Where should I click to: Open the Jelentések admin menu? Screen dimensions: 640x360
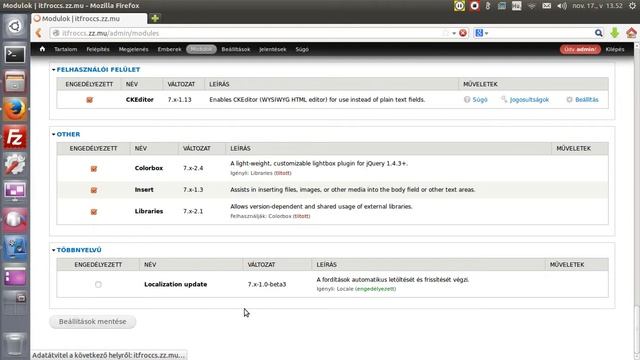click(x=273, y=49)
